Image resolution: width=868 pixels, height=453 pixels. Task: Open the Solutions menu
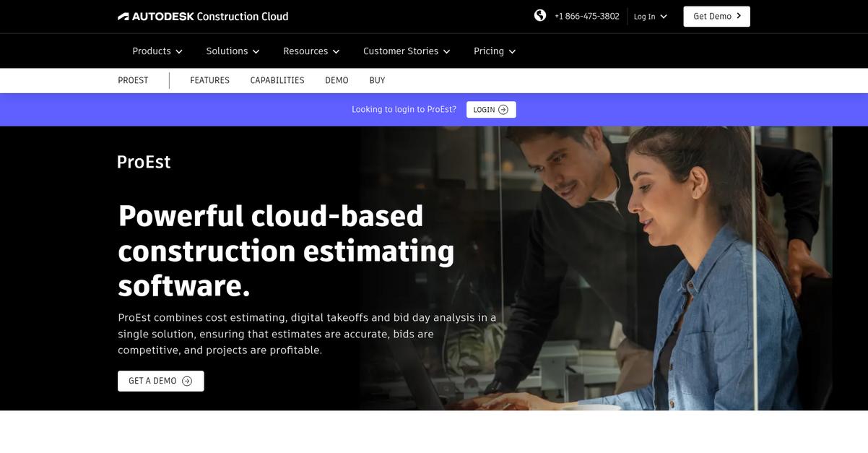pyautogui.click(x=233, y=51)
